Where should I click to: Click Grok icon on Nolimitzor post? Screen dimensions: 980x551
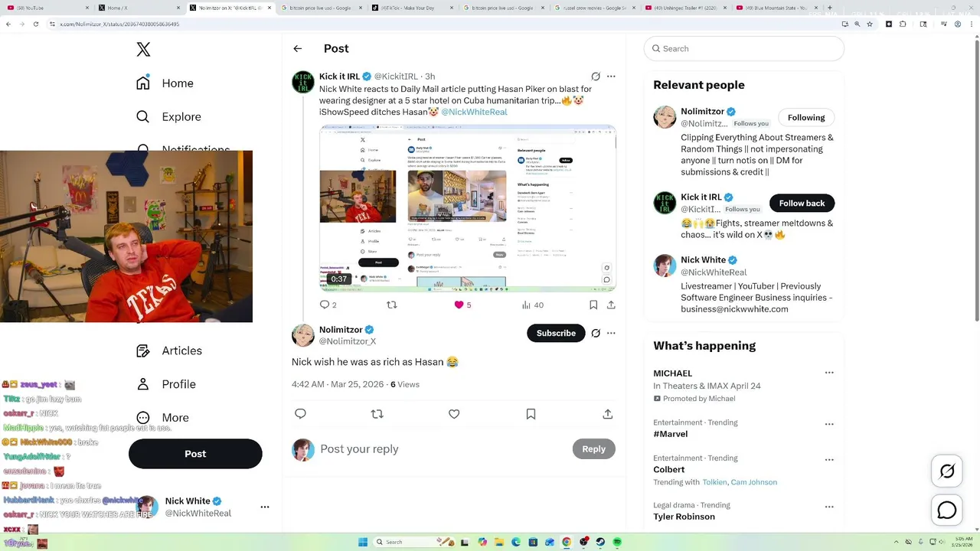click(x=596, y=333)
